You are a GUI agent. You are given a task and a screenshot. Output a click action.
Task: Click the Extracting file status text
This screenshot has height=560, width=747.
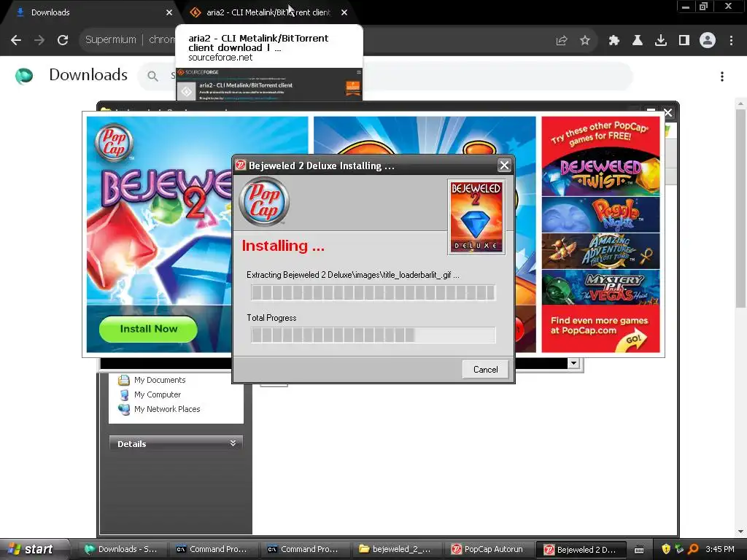(x=353, y=275)
